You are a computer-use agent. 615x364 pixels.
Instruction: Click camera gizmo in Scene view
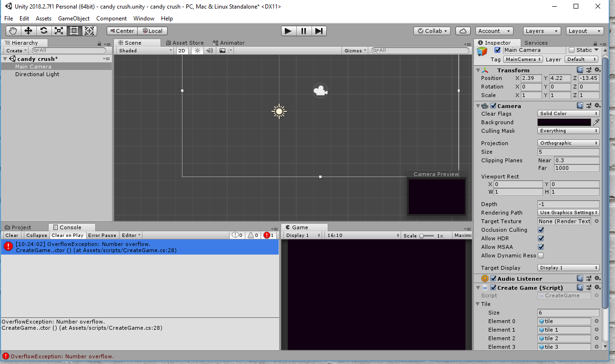point(321,90)
